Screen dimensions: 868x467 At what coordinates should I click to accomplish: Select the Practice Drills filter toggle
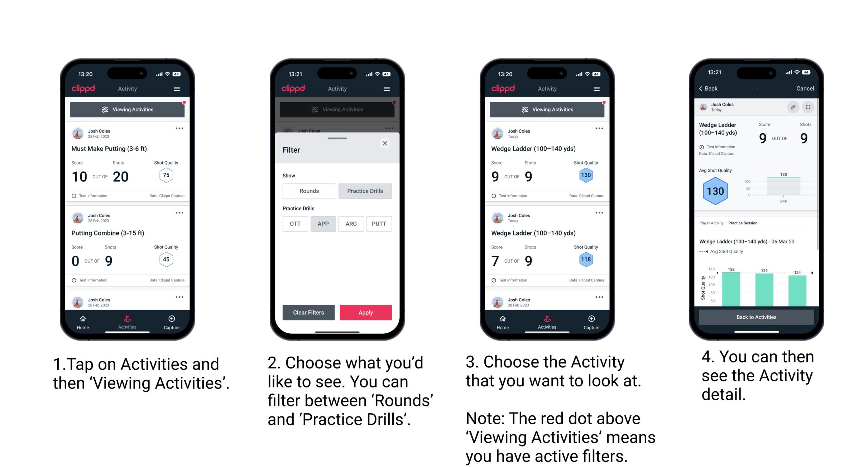(366, 190)
